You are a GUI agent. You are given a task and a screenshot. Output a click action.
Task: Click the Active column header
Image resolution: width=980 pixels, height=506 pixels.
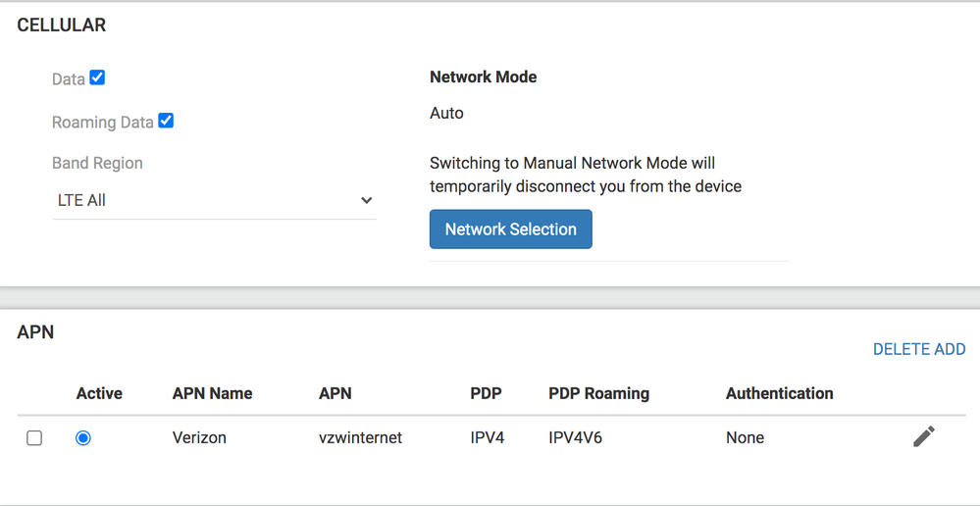99,393
